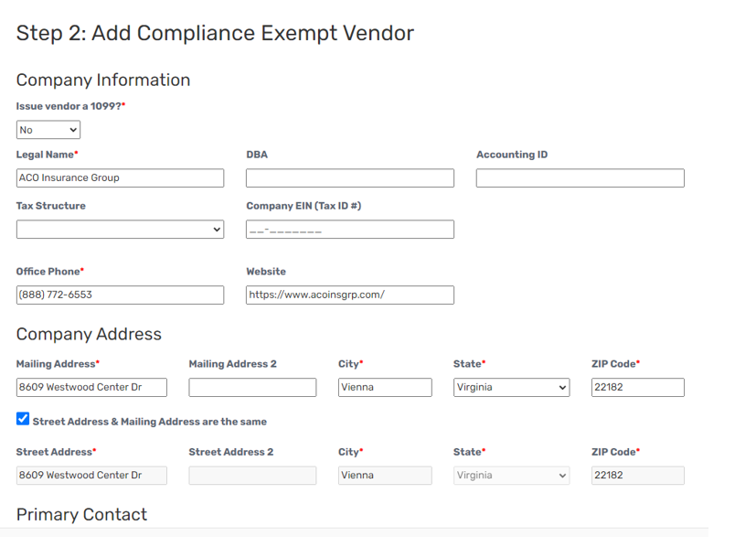The width and height of the screenshot is (756, 547).
Task: Click the street ZIP Code field
Action: (638, 475)
